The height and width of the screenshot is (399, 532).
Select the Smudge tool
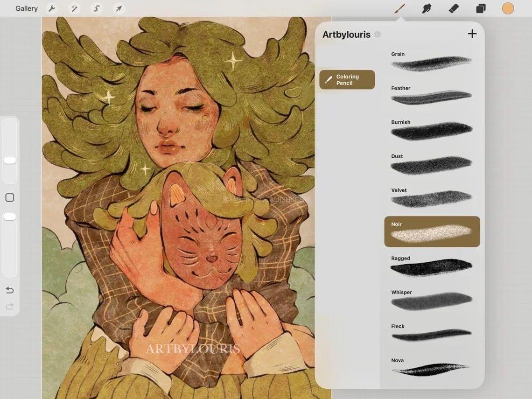tap(427, 8)
